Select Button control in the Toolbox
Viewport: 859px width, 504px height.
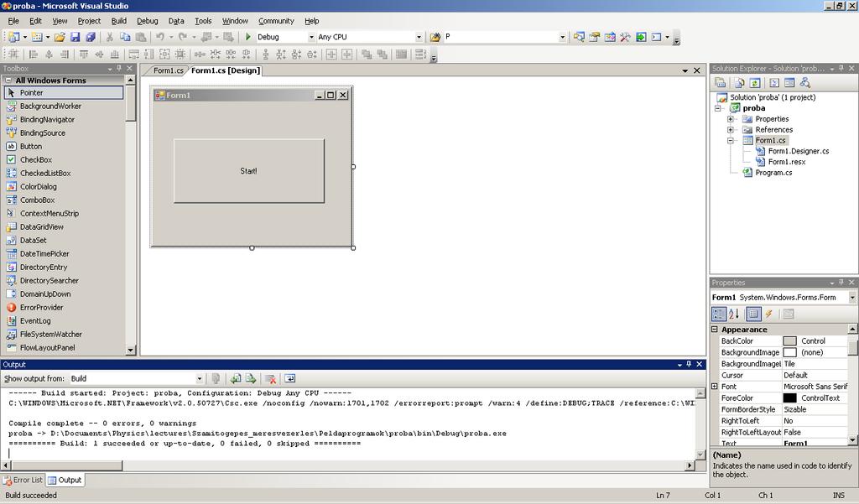tap(31, 146)
